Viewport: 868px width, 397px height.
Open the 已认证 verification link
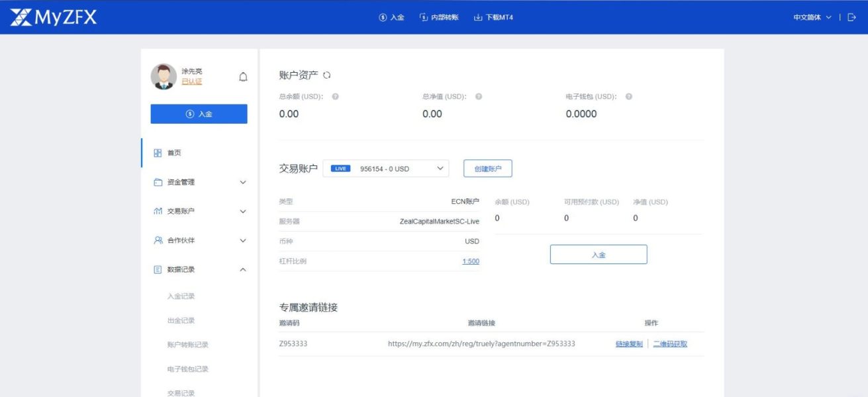191,81
